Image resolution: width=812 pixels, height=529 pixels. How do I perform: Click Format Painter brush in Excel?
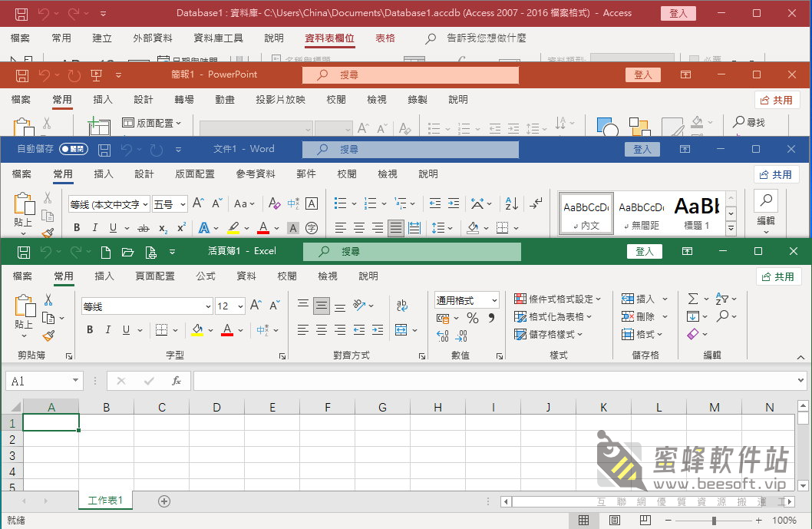[48, 336]
